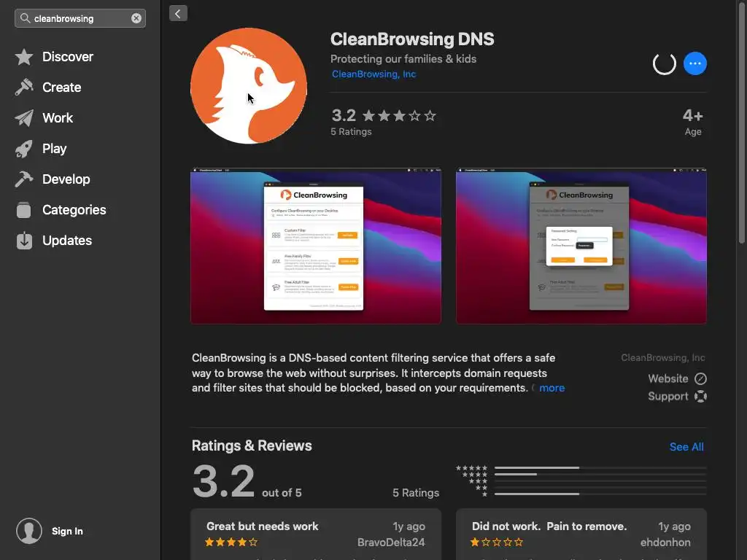Click the Website compass icon
Image resolution: width=747 pixels, height=560 pixels.
(x=700, y=378)
